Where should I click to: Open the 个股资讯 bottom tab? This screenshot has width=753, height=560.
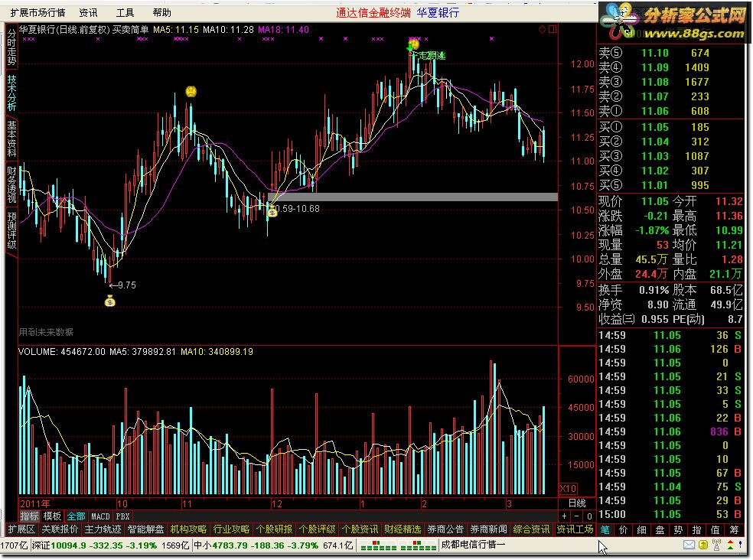(360, 529)
